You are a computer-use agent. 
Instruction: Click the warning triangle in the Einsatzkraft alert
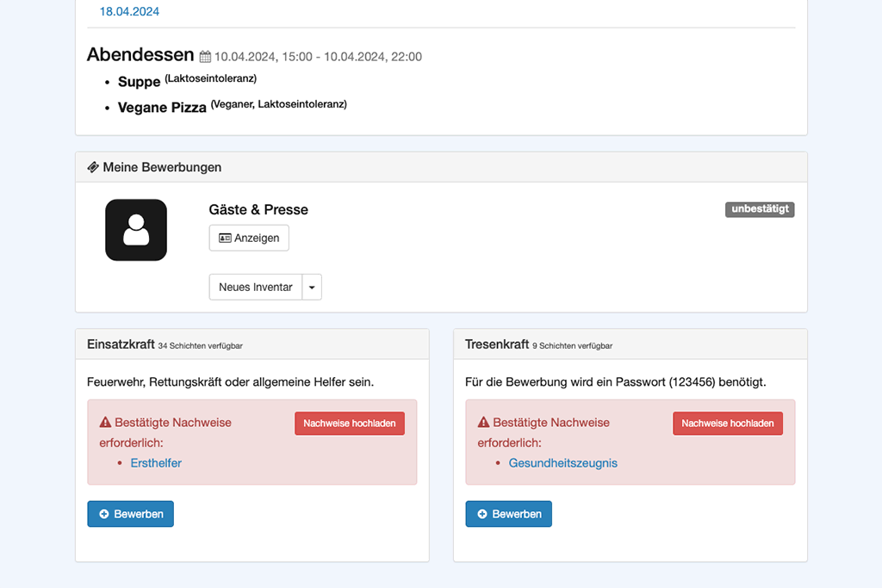point(105,423)
